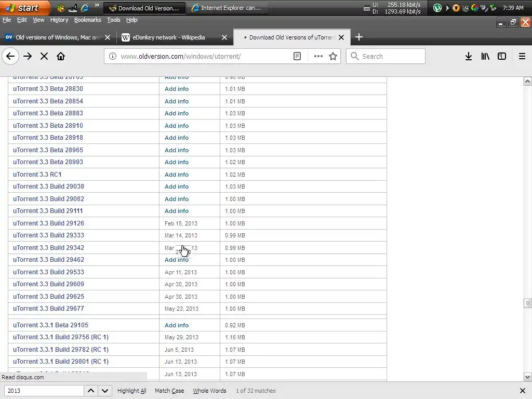Open the Edit menu
Screen dimensions: 532x399
[x=22, y=20]
